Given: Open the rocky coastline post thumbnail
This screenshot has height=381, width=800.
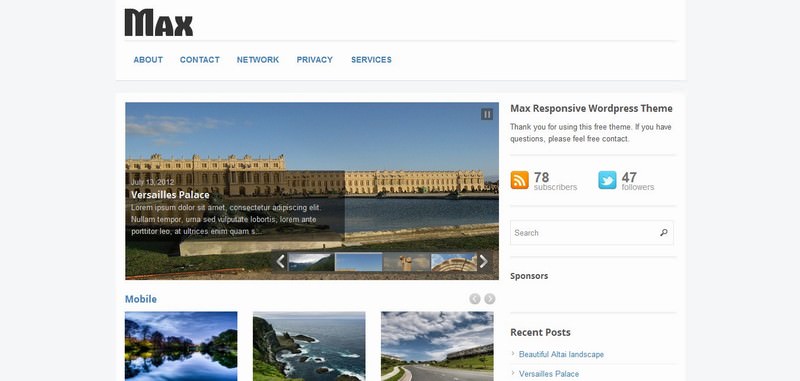Looking at the screenshot, I should pyautogui.click(x=309, y=346).
